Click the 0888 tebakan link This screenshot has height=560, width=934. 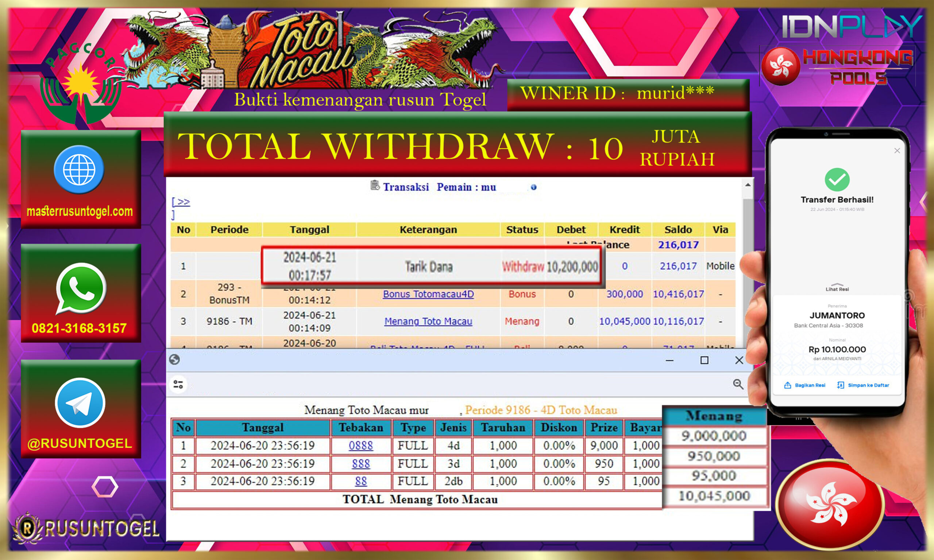coord(360,446)
